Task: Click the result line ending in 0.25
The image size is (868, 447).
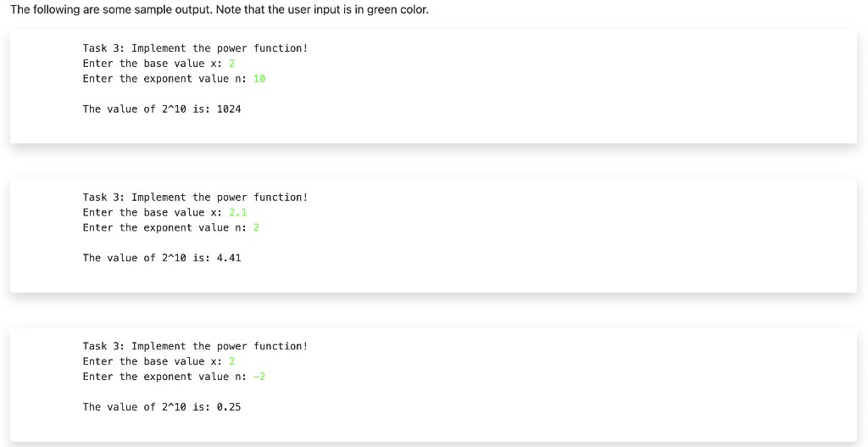Action: (x=162, y=407)
